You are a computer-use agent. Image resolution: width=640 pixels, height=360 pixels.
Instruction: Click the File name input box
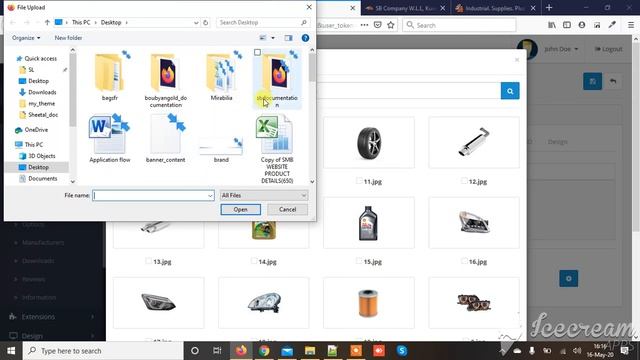click(153, 196)
